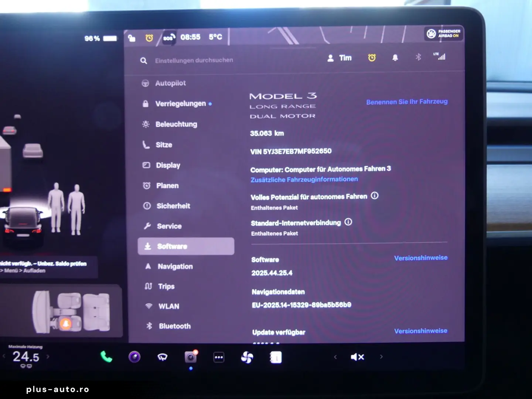Open the Sicherheit settings section
Viewport: 532px width, 399px height.
click(173, 206)
